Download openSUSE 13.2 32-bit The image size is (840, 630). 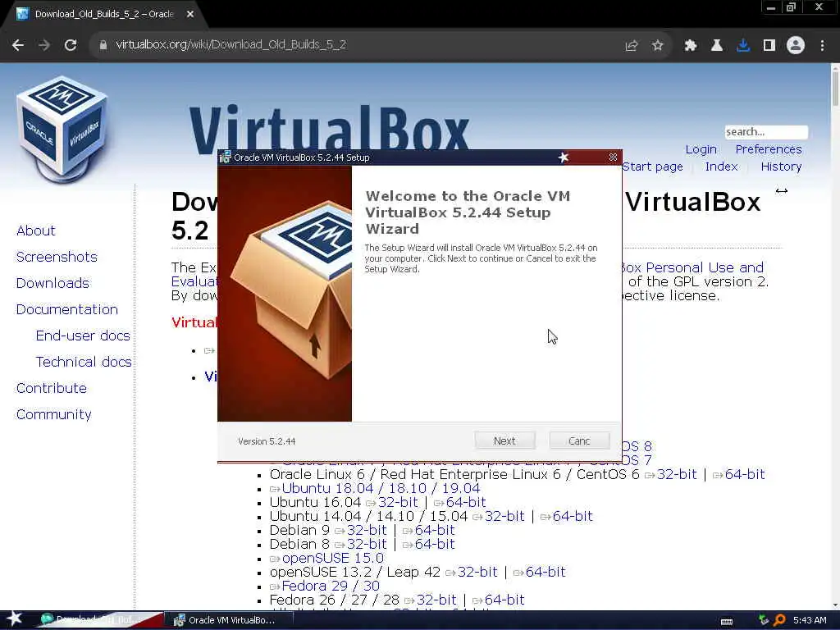(478, 572)
